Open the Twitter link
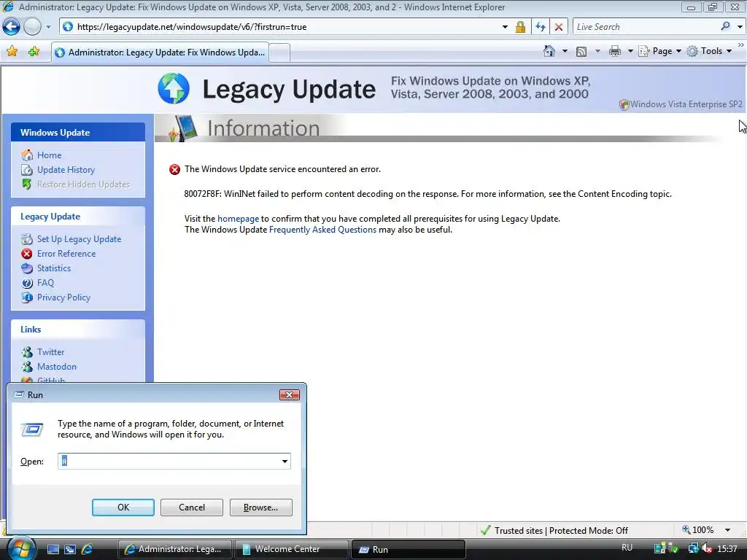The width and height of the screenshot is (747, 560). [50, 352]
